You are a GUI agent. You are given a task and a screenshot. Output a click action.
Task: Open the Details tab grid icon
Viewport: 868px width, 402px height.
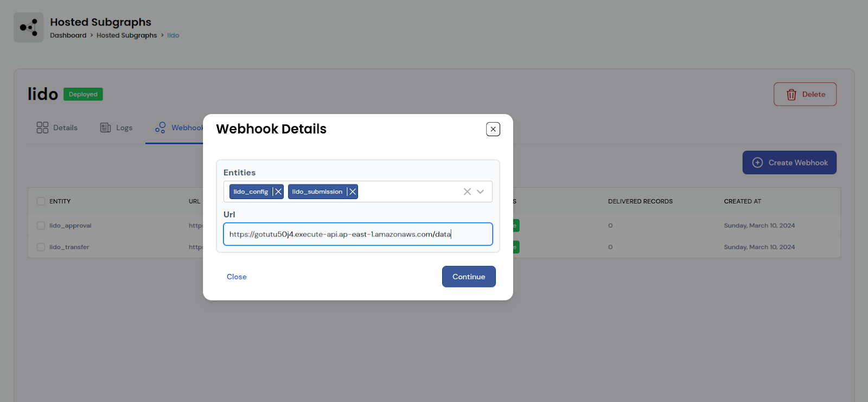coord(42,127)
